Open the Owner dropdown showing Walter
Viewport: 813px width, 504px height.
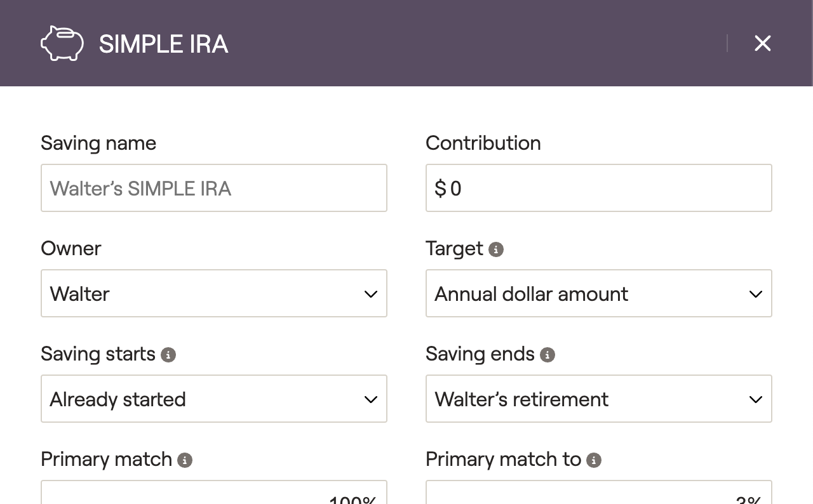click(213, 293)
